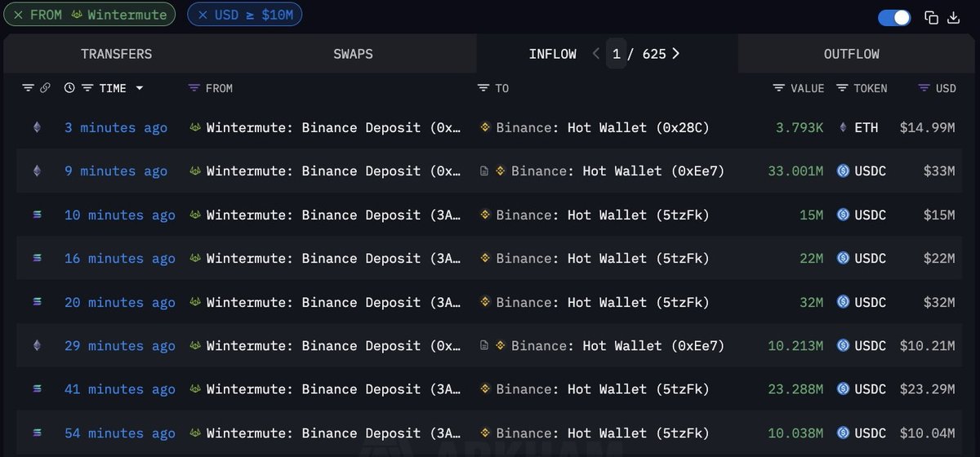The height and width of the screenshot is (457, 980).
Task: Click the copy icon at top right
Action: tap(931, 17)
